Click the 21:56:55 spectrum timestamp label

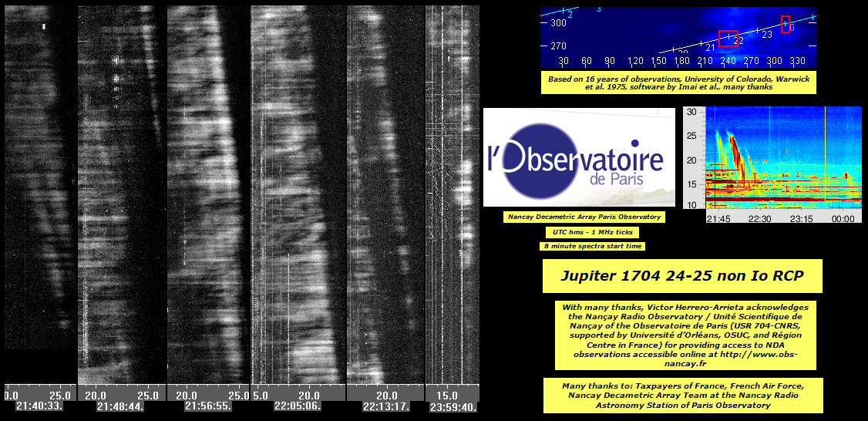207,406
